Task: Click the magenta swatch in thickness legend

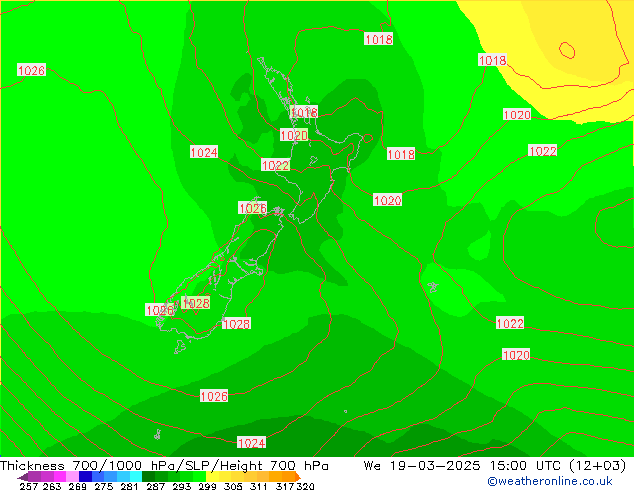Action: 60,476
